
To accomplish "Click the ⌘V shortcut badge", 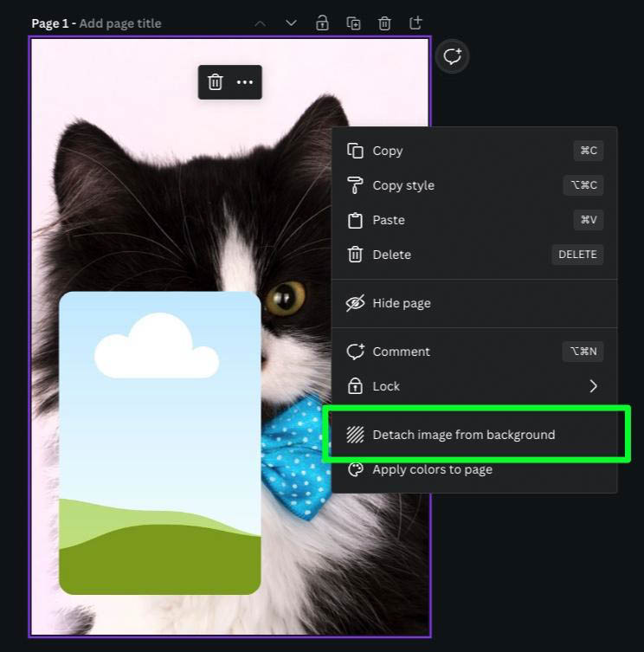I will 589,220.
